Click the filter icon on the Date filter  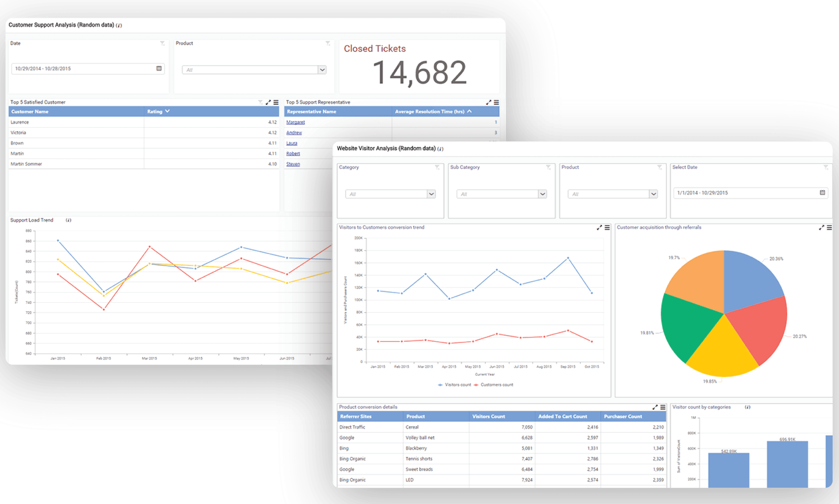[x=163, y=43]
